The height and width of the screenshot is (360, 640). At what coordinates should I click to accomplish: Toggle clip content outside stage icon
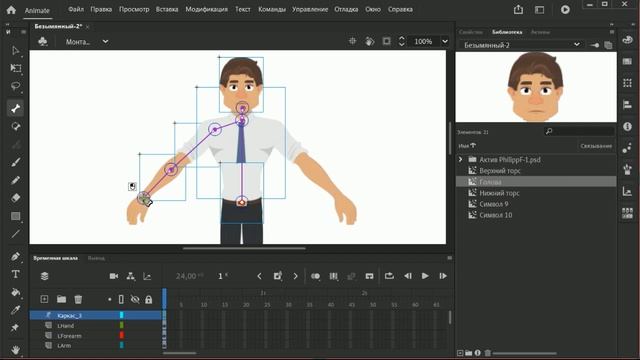point(387,41)
